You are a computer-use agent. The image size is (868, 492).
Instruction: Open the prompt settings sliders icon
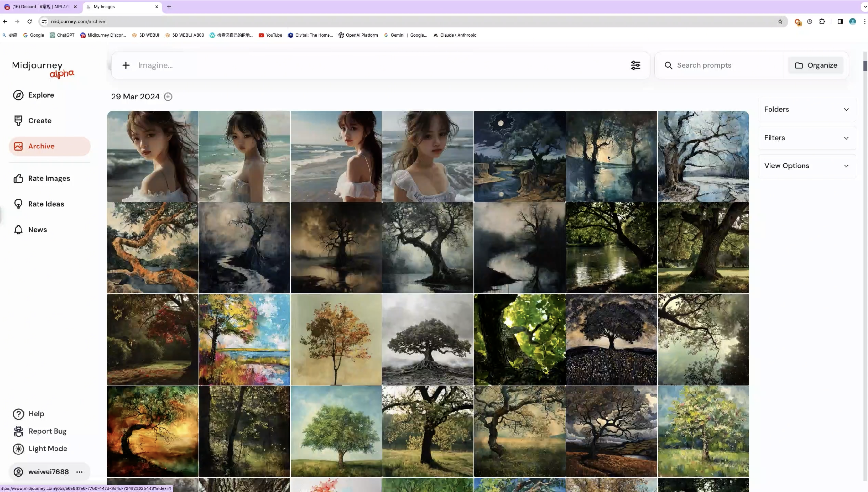(x=635, y=65)
